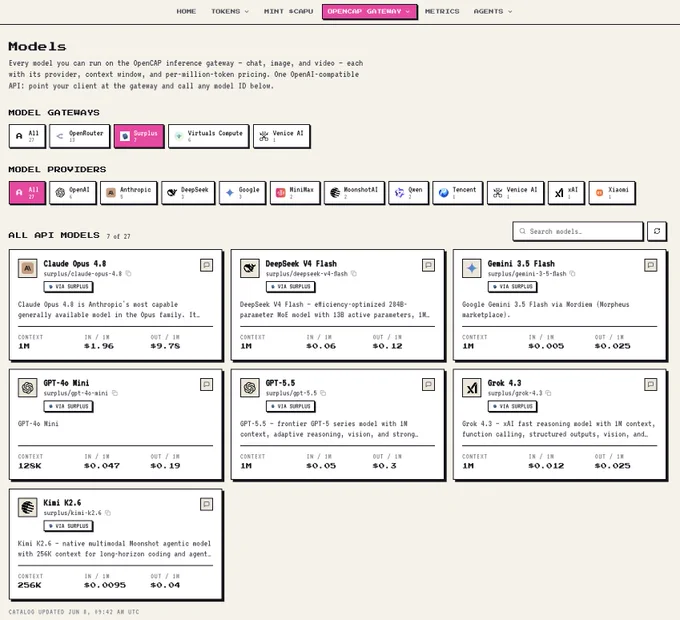Click the search magnifier icon
This screenshot has width=680, height=620.
tap(523, 231)
